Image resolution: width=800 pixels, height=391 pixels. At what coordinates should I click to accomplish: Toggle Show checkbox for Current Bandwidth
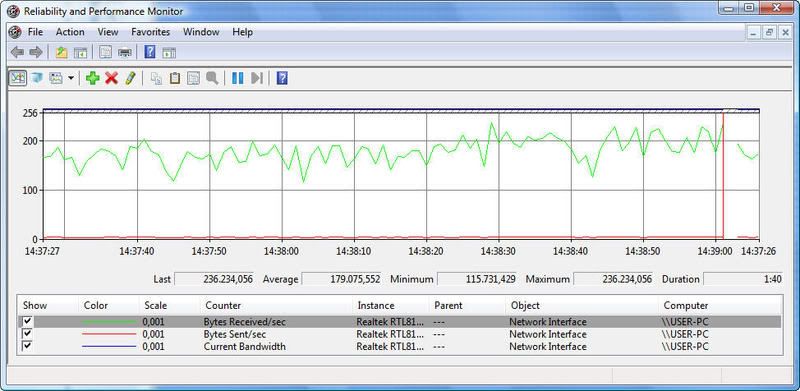point(28,346)
